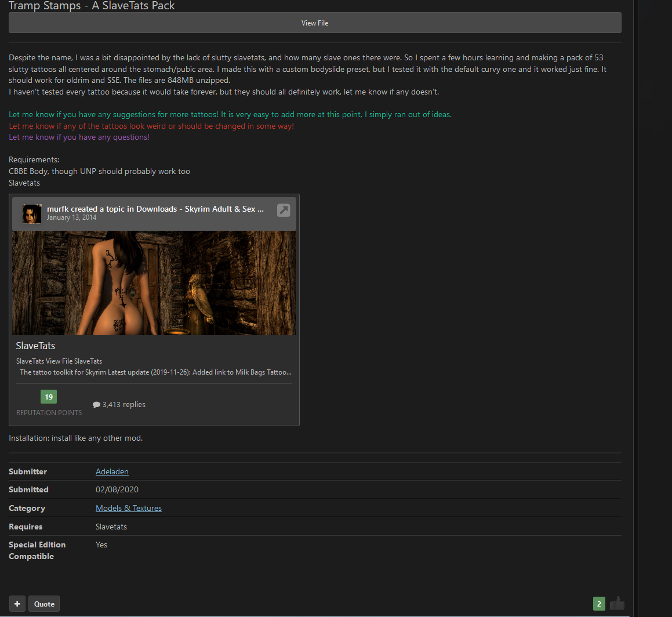Click the Tramp Stamps post title
The image size is (672, 617).
pyautogui.click(x=92, y=6)
